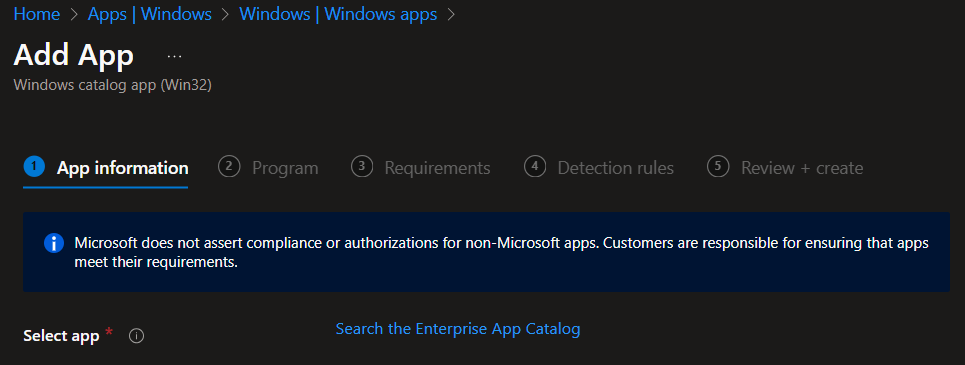This screenshot has height=365, width=965.
Task: Click step 3 circle number icon
Action: point(362,167)
